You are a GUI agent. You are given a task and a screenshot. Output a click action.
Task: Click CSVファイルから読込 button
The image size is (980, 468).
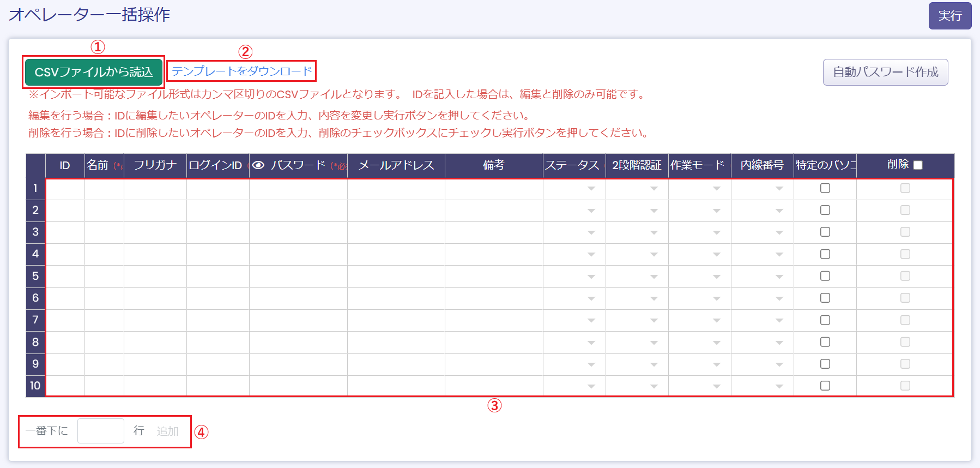point(94,72)
